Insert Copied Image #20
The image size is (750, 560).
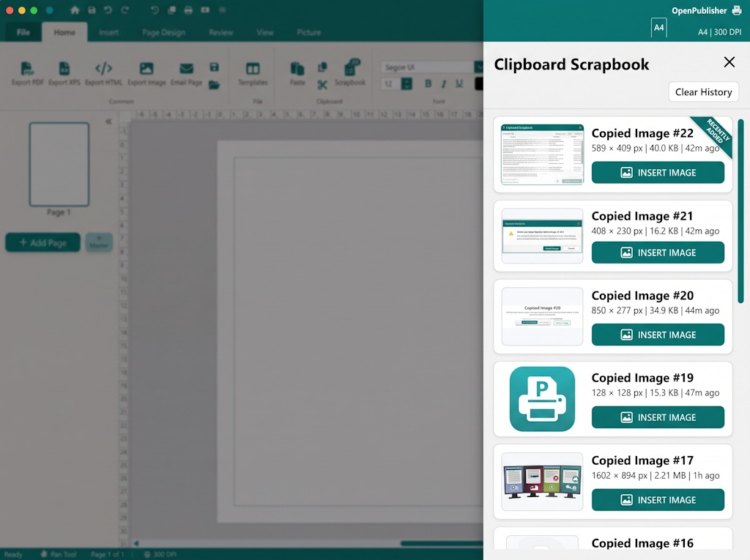pos(658,335)
